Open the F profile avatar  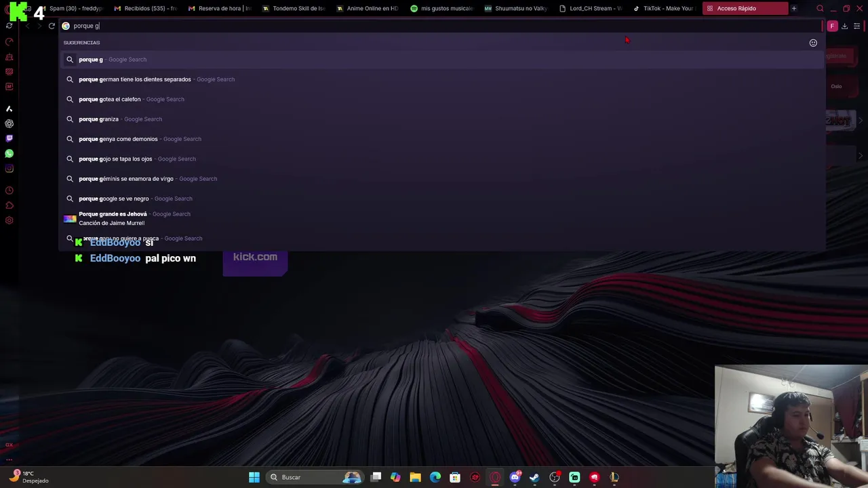coord(832,26)
